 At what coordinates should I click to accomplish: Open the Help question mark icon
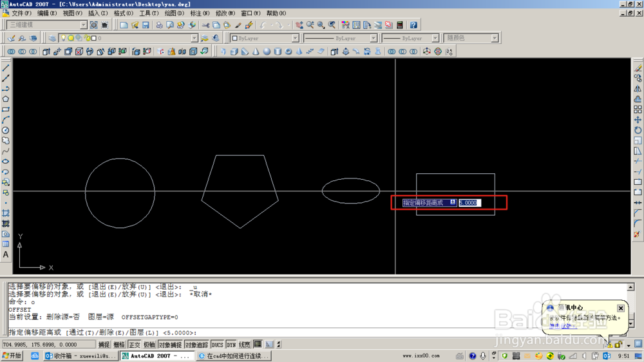(413, 25)
